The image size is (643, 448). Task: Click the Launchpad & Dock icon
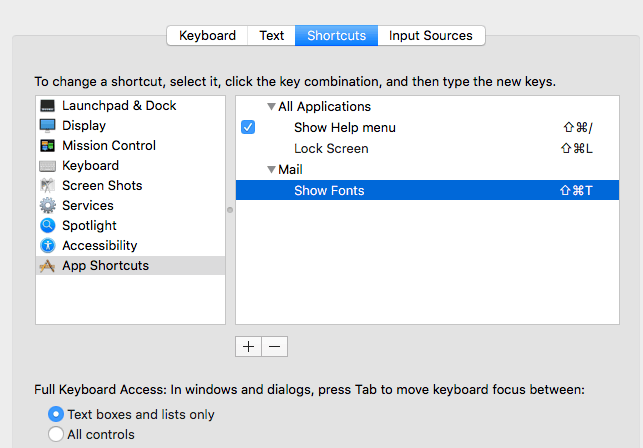[47, 106]
